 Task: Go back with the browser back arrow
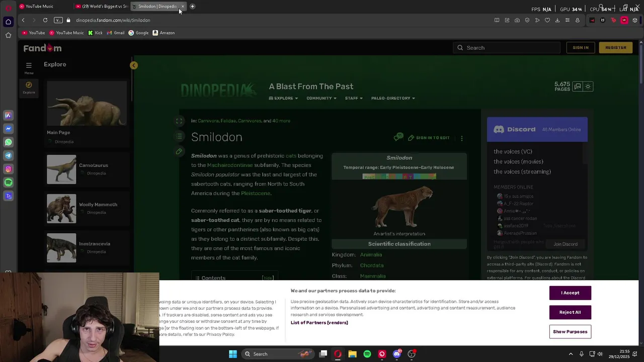(23, 20)
